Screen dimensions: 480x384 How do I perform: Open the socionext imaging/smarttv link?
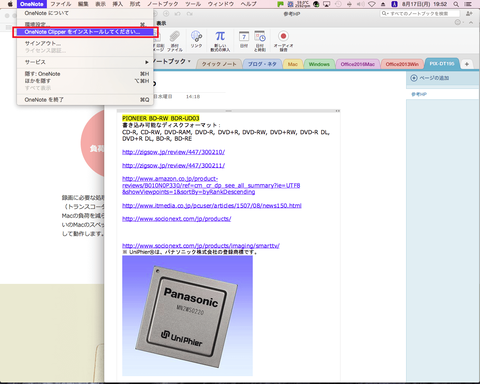point(201,246)
